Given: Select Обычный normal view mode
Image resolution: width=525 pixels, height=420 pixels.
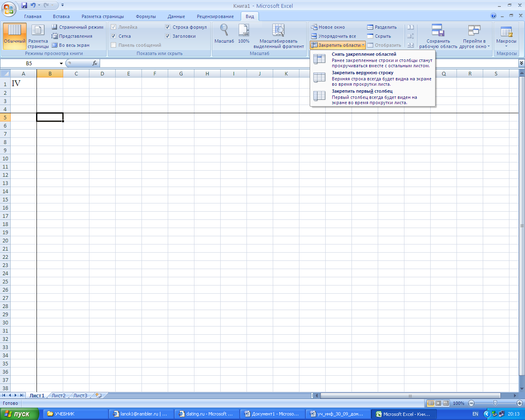Looking at the screenshot, I should point(15,36).
